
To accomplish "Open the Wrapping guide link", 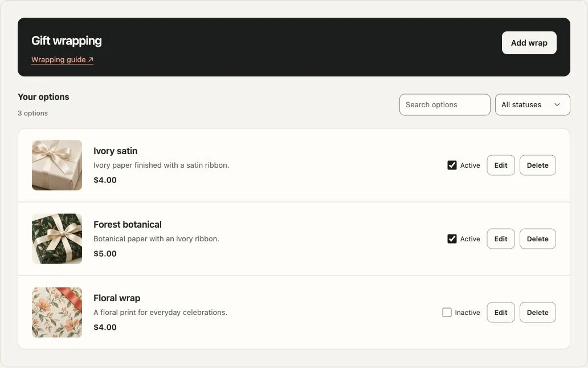I will pos(62,60).
